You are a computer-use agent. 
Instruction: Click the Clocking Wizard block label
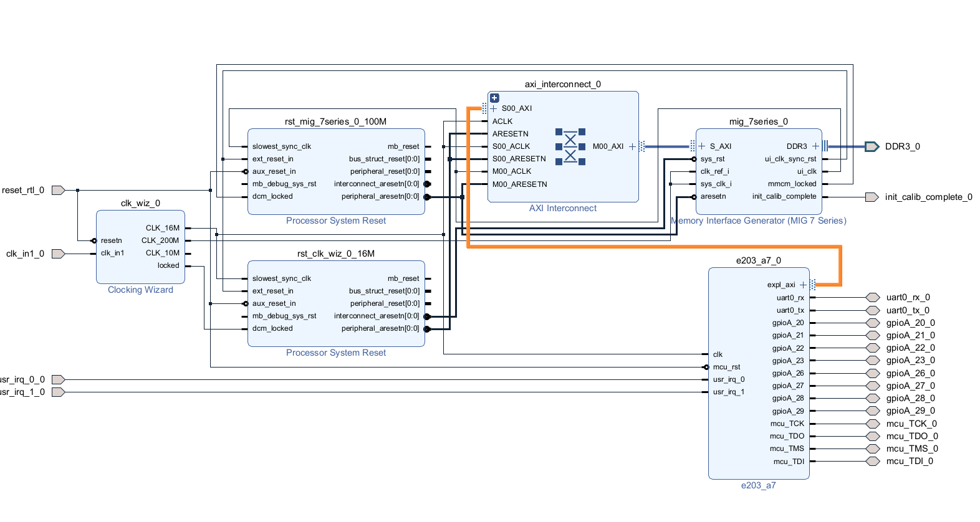click(x=140, y=290)
